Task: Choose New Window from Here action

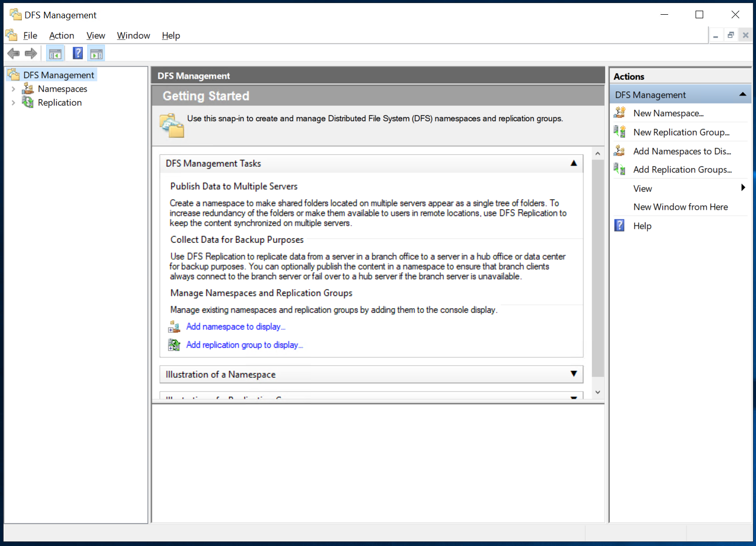Action: [680, 207]
